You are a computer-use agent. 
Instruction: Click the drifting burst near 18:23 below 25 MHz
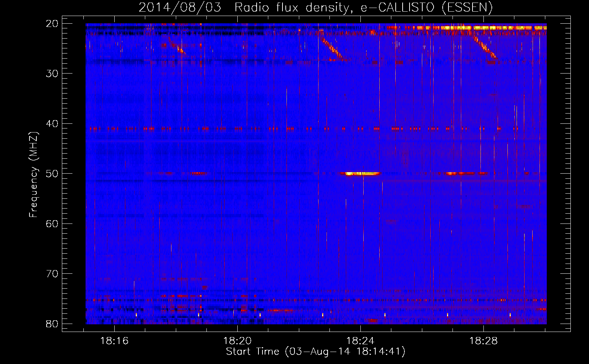331,47
